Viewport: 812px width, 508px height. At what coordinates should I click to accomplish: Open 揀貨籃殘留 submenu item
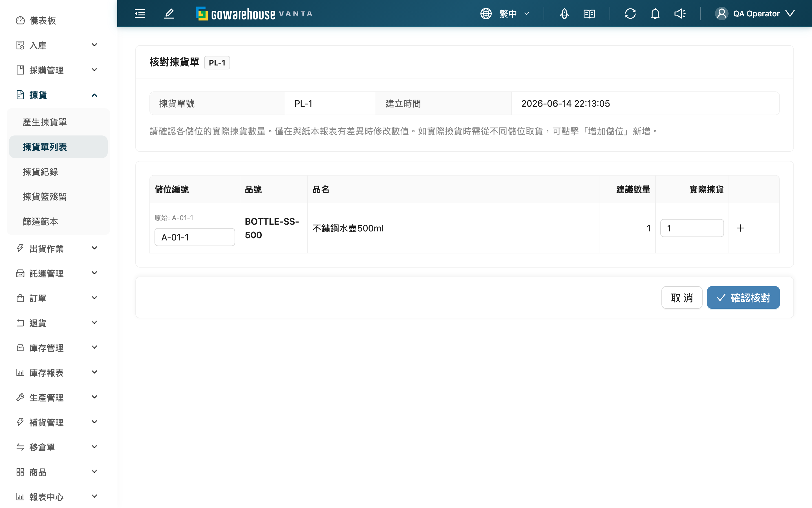click(58, 197)
